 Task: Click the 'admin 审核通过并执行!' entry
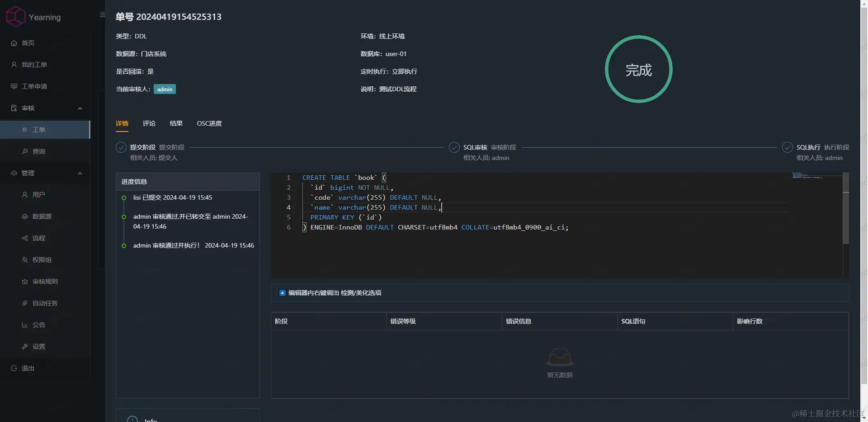(x=193, y=245)
